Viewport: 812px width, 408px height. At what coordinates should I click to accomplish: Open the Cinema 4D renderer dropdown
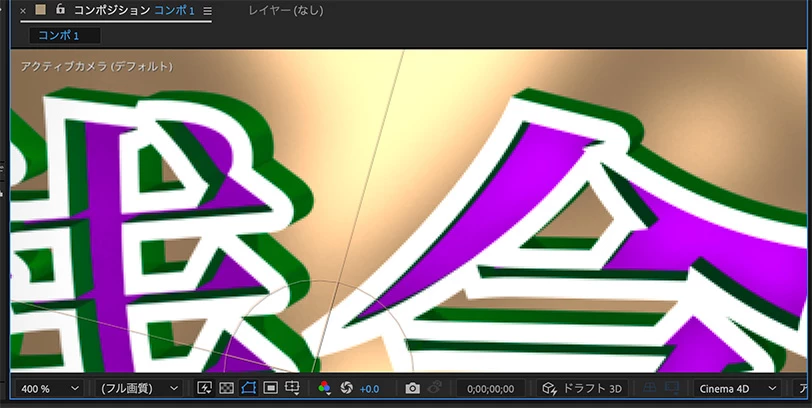737,388
